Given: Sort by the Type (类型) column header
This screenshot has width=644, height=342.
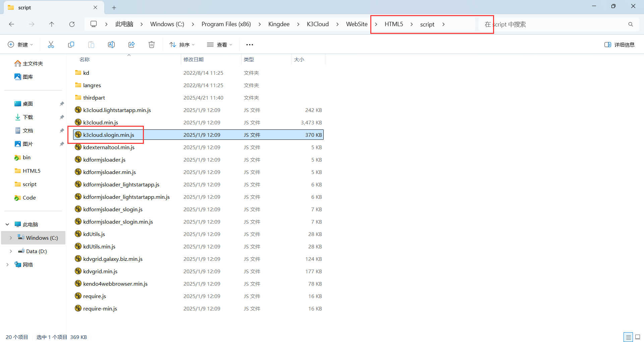Looking at the screenshot, I should pyautogui.click(x=249, y=59).
